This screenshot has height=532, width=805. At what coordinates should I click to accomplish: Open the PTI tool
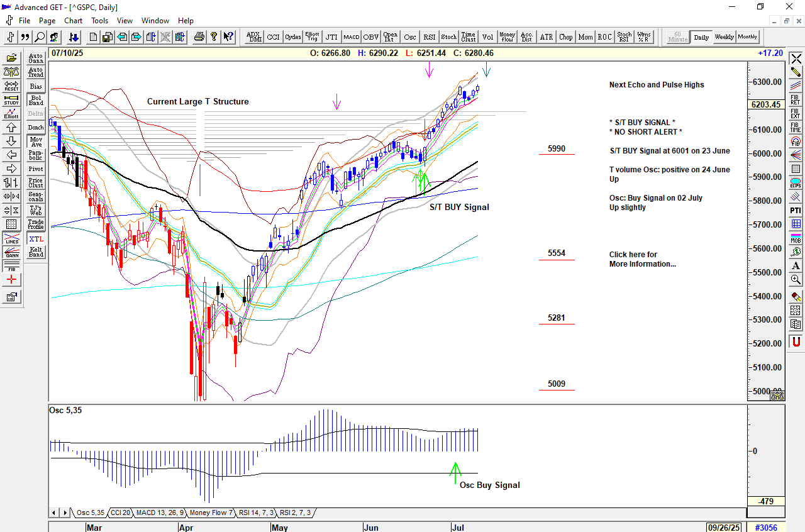tap(796, 209)
